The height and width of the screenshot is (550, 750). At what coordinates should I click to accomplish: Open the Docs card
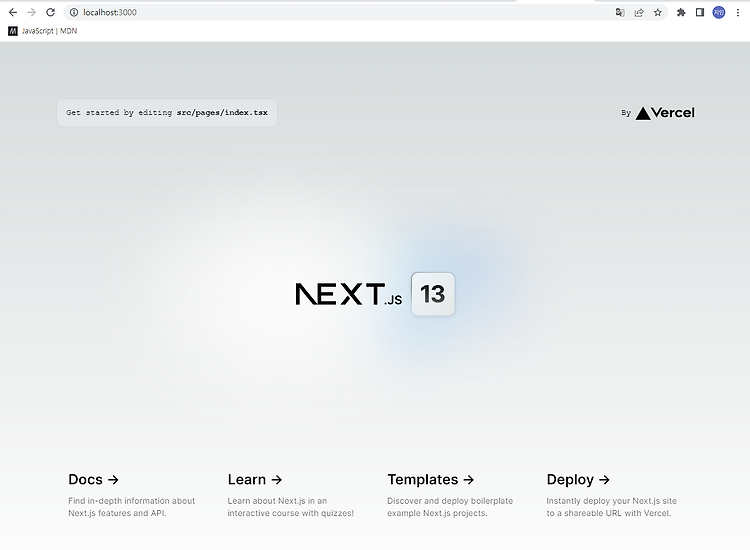coord(132,495)
